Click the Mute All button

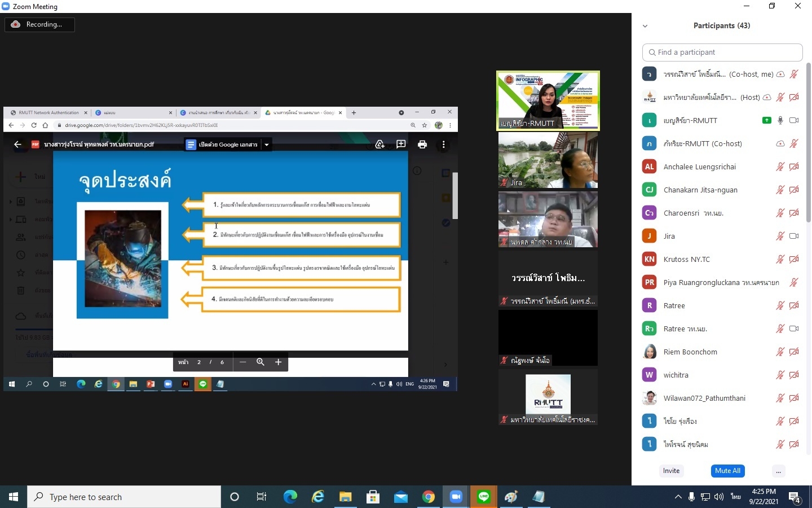click(727, 471)
